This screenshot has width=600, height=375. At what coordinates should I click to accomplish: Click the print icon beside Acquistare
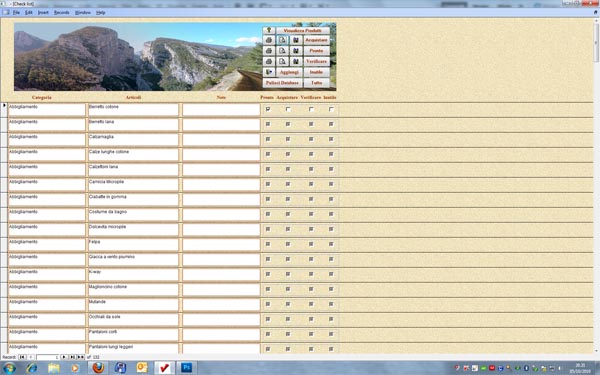269,40
